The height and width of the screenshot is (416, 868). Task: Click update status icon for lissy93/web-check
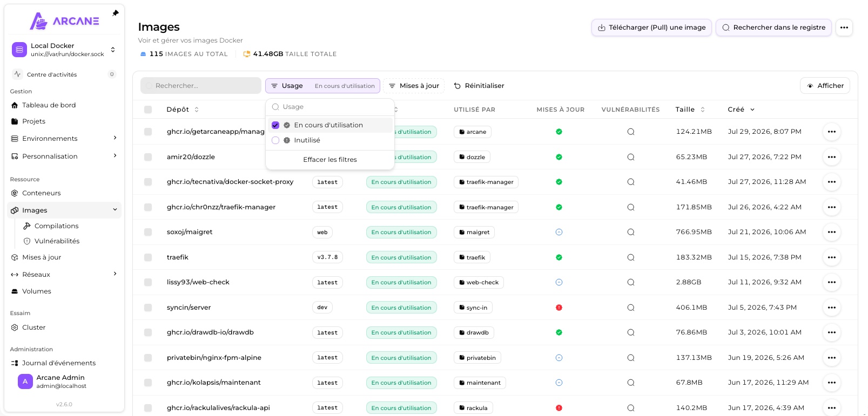559,282
